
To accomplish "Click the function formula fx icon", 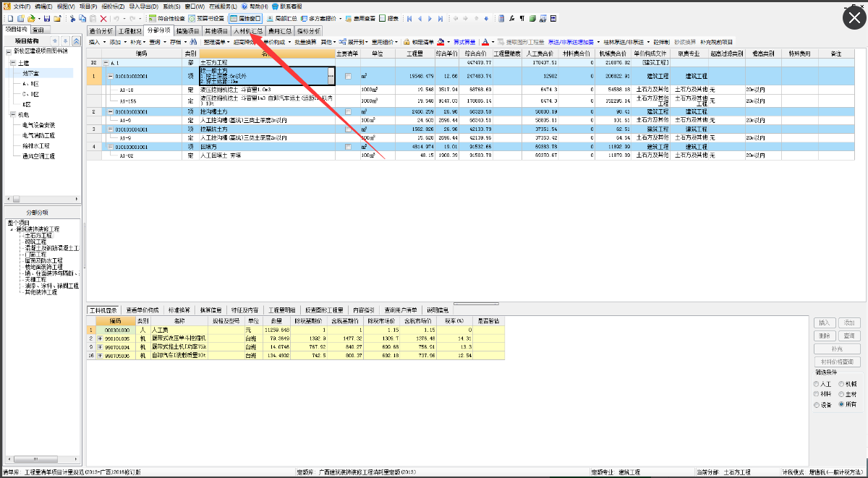I will [511, 18].
